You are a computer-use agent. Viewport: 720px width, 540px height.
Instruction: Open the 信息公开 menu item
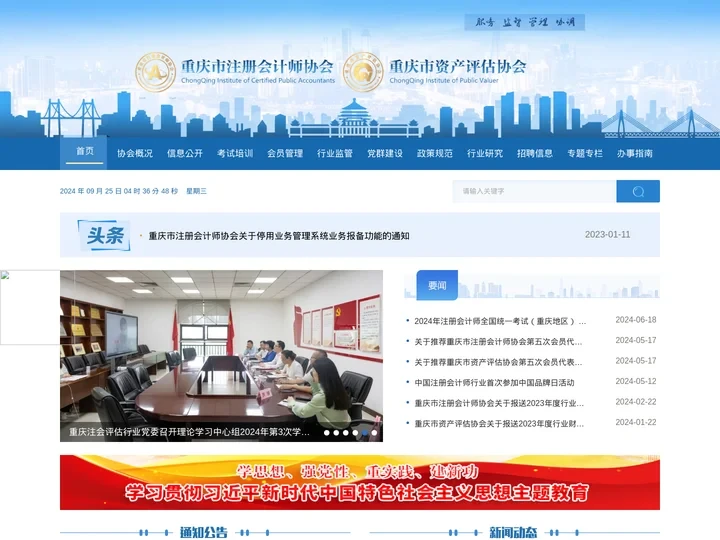185,153
